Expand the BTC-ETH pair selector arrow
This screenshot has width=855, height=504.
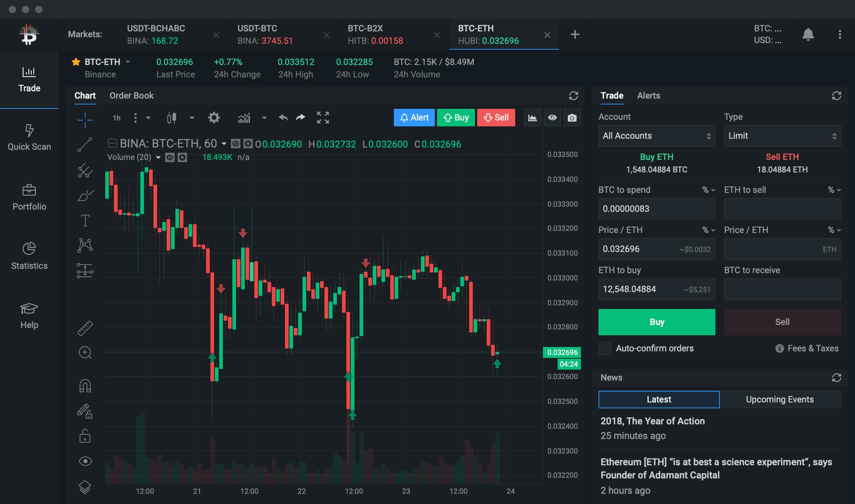tap(128, 62)
